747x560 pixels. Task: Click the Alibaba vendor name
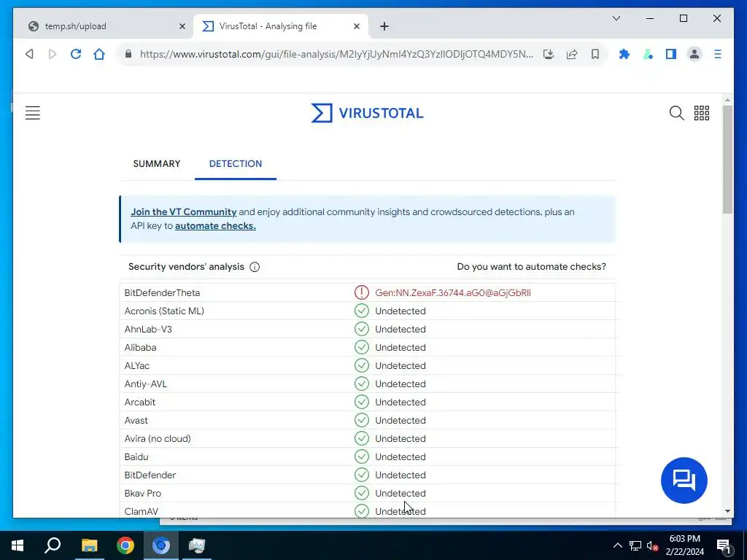click(x=140, y=348)
